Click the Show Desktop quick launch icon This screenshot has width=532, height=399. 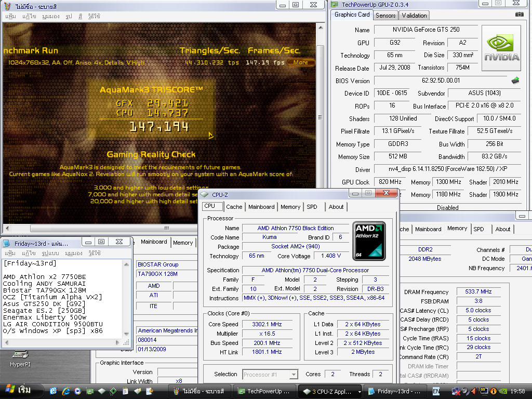point(54,391)
